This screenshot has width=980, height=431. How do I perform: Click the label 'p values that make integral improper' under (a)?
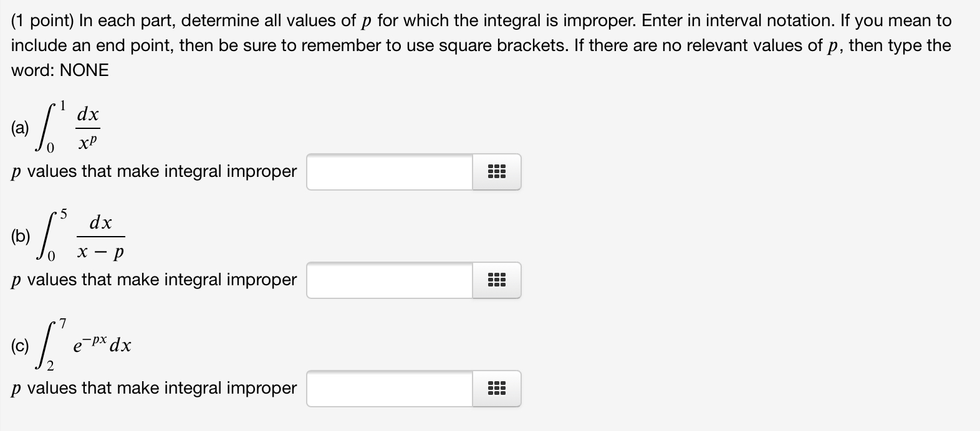pyautogui.click(x=153, y=172)
